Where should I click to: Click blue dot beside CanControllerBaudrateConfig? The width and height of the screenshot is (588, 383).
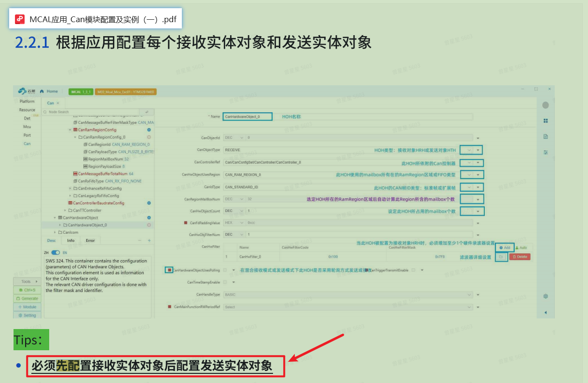pos(149,203)
